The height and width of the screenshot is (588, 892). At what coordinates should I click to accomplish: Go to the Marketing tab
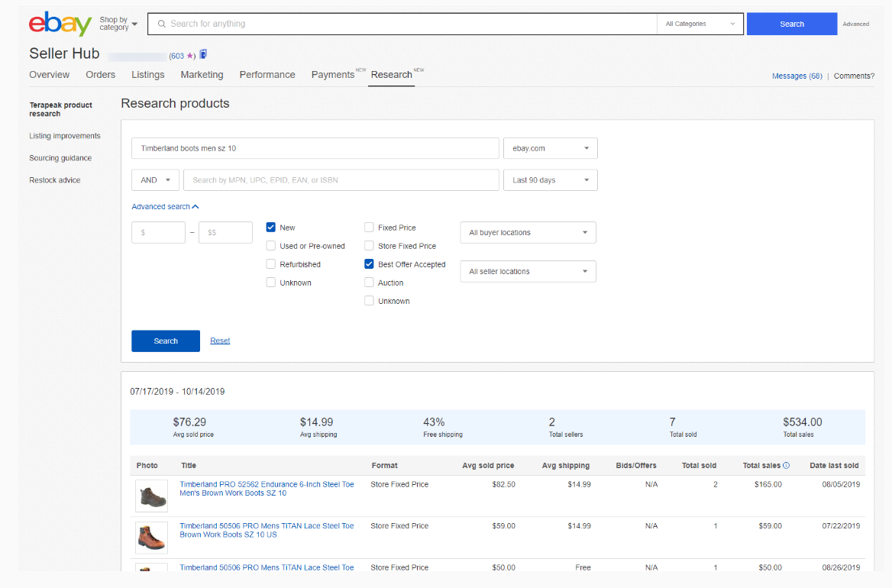coord(202,75)
